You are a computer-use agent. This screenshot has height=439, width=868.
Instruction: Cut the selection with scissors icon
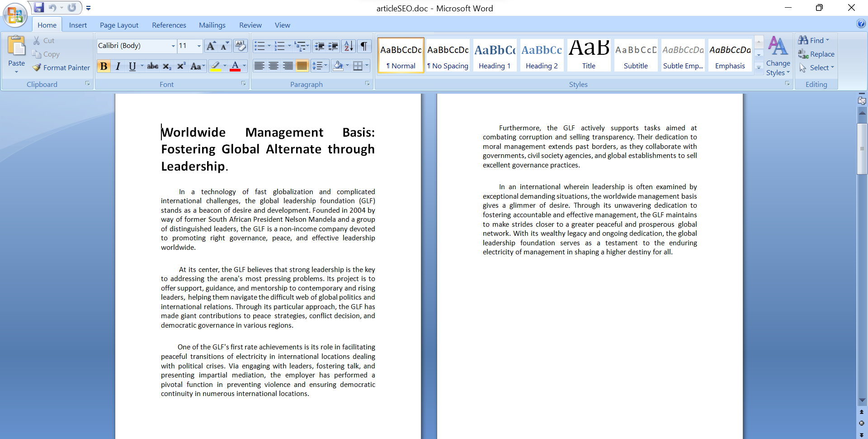coord(37,40)
